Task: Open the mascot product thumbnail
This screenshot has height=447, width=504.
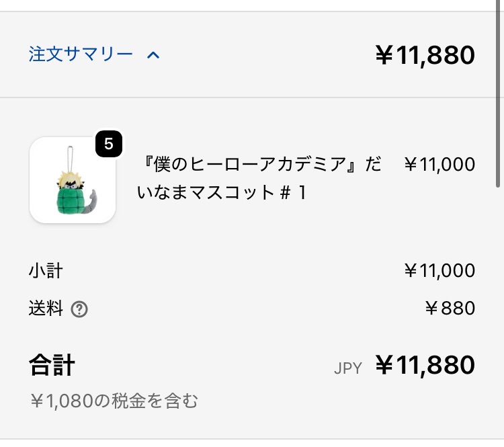Action: [x=73, y=179]
